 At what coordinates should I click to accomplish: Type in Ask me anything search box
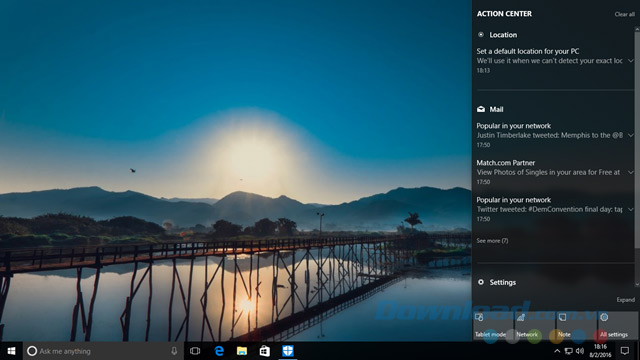pos(103,351)
